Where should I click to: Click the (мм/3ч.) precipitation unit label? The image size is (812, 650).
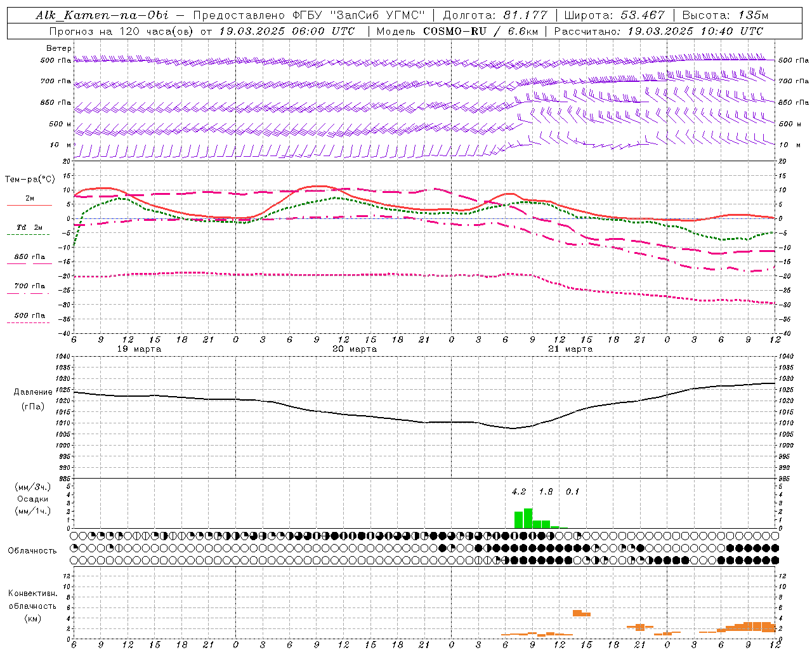pos(33,487)
